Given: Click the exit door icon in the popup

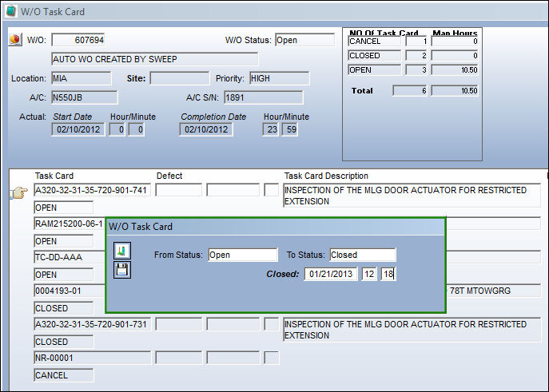Looking at the screenshot, I should click(122, 251).
